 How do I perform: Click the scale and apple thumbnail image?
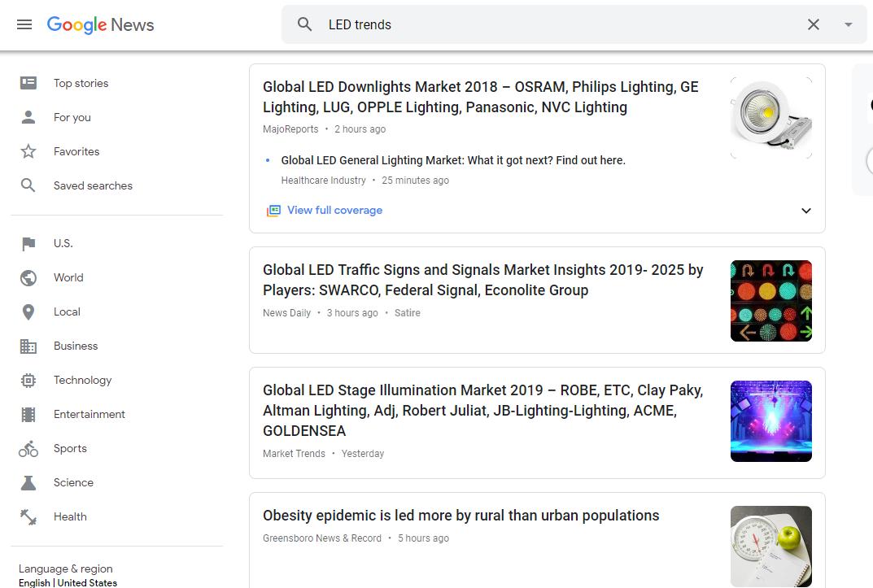click(771, 547)
